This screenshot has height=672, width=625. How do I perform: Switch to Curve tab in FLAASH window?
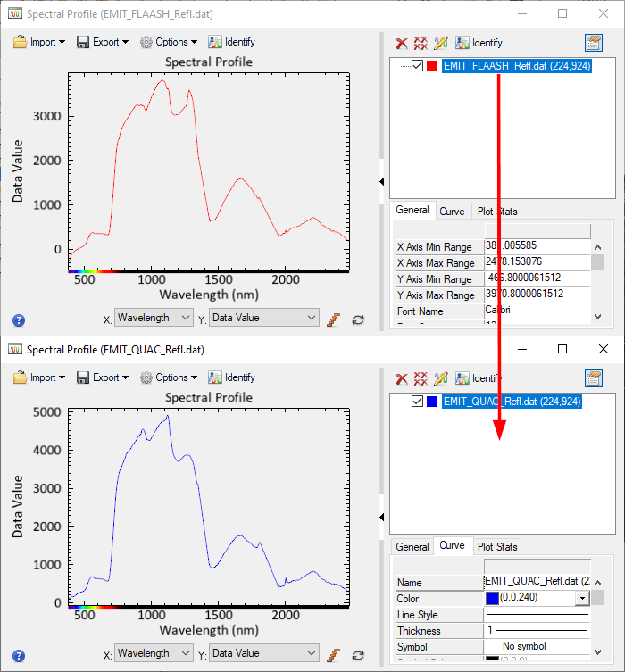pos(452,212)
